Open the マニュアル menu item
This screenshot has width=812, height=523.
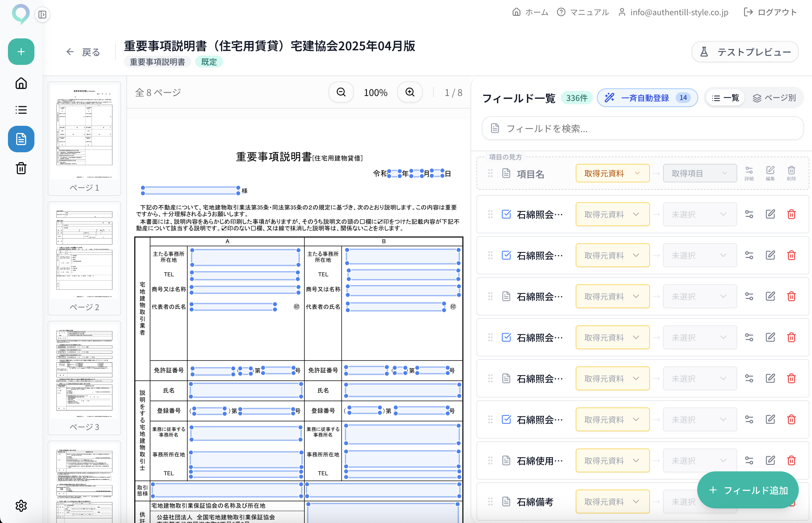589,12
